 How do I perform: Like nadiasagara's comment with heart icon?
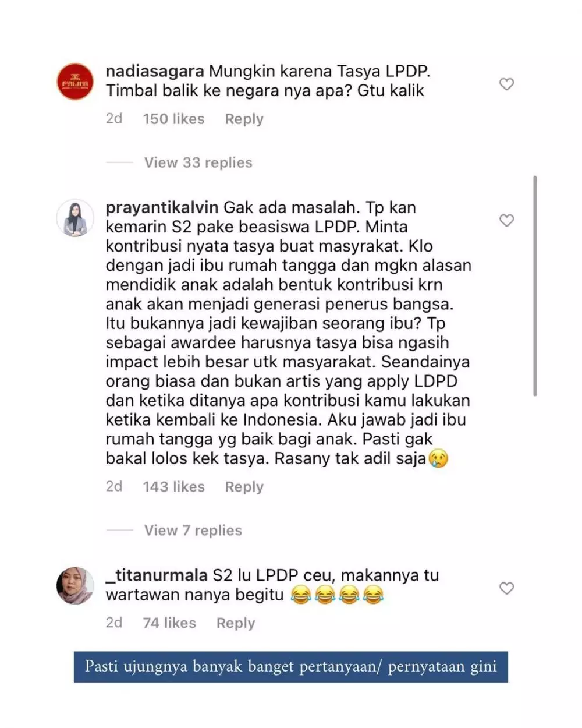click(x=507, y=84)
